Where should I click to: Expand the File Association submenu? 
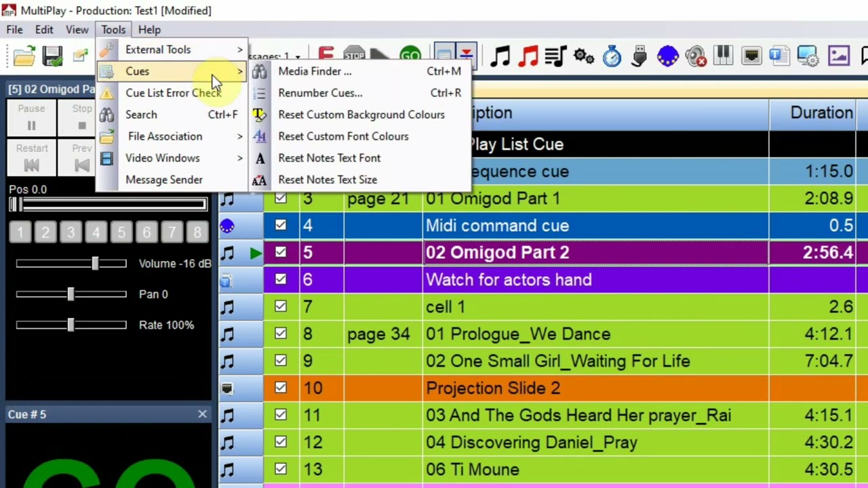(x=172, y=136)
